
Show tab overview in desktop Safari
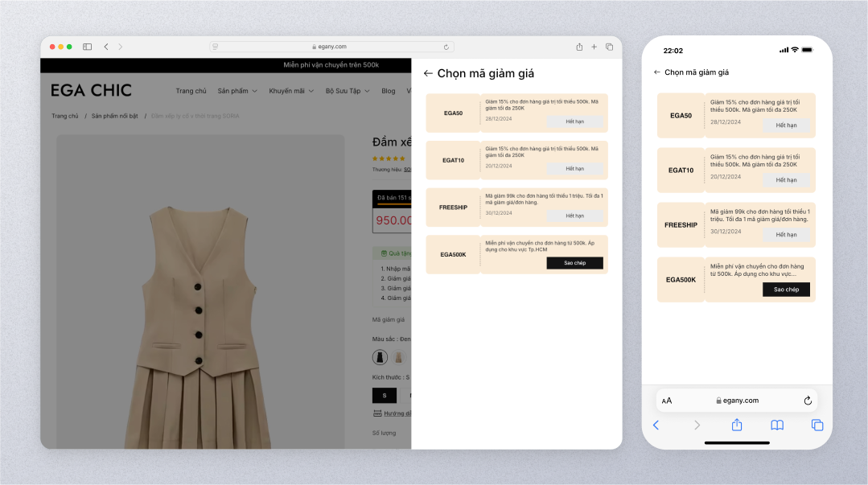(x=609, y=47)
